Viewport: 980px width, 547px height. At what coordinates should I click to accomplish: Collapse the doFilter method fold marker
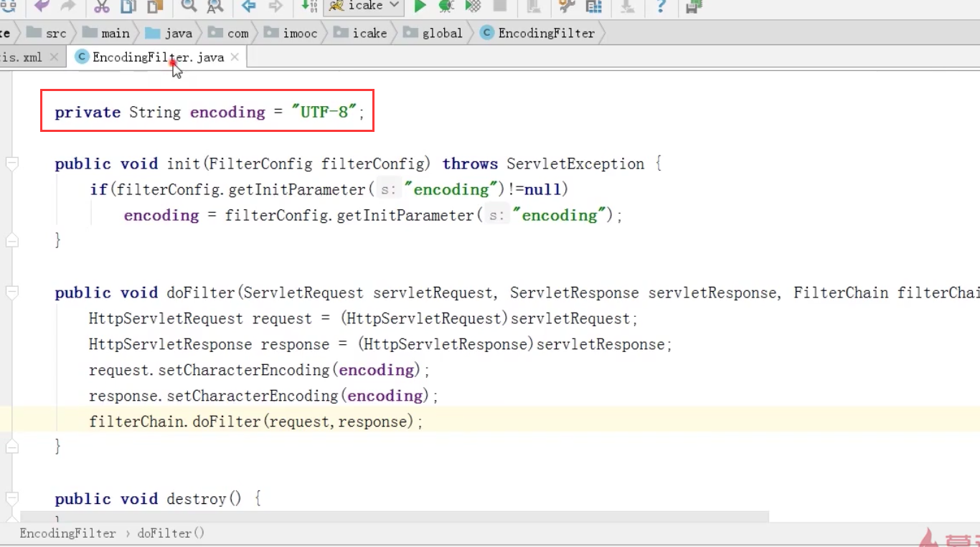11,293
